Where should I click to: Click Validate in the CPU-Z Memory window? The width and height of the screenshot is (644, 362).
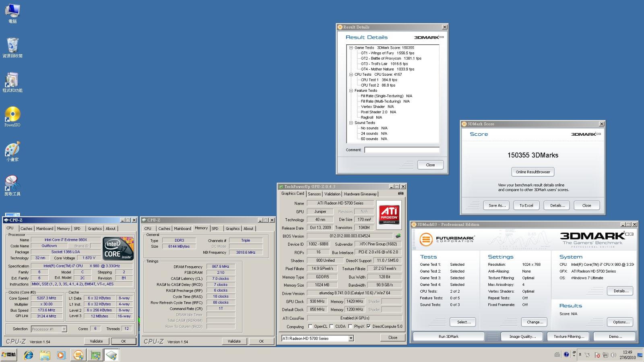point(234,341)
